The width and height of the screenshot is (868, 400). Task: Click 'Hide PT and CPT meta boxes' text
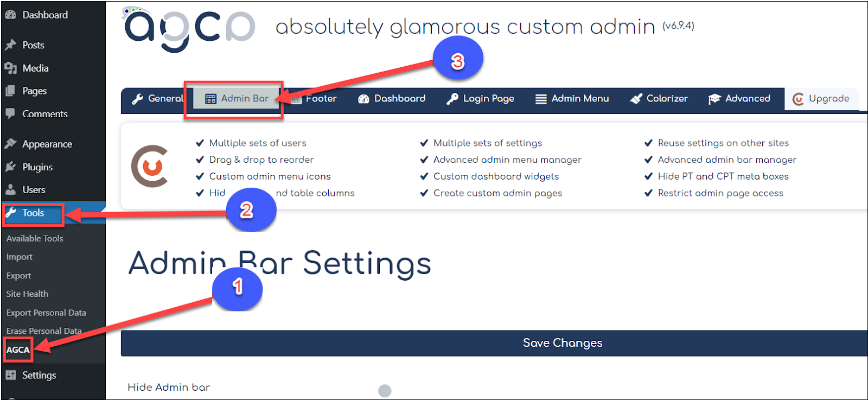[723, 176]
